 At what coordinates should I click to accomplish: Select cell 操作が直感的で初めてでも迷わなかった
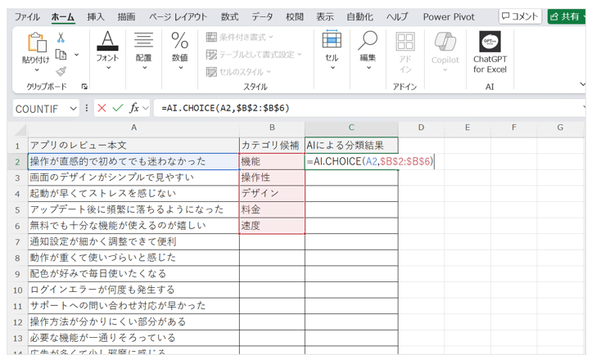pos(133,161)
